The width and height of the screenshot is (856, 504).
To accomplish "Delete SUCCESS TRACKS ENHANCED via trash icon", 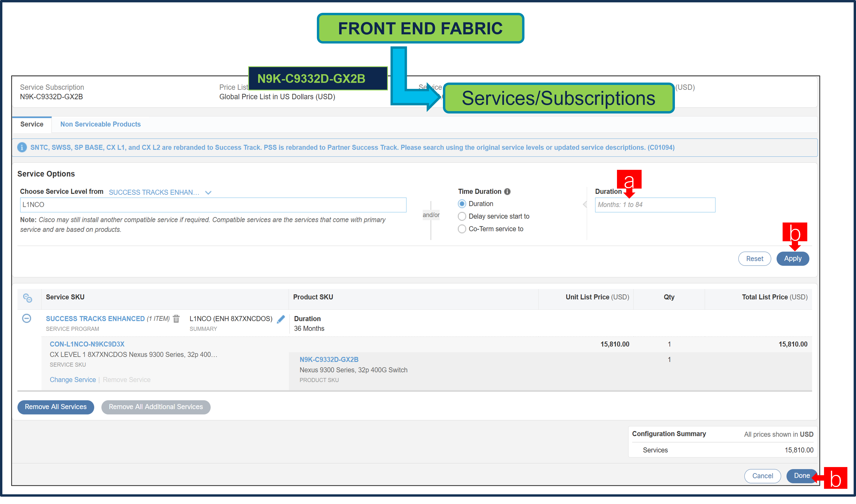I will [176, 318].
